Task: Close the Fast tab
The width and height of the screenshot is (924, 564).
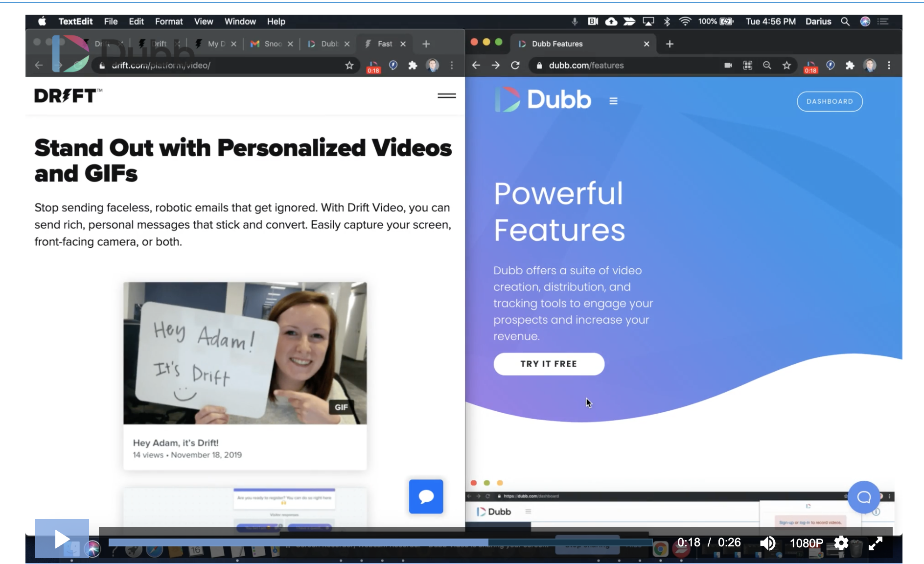Action: click(x=403, y=44)
